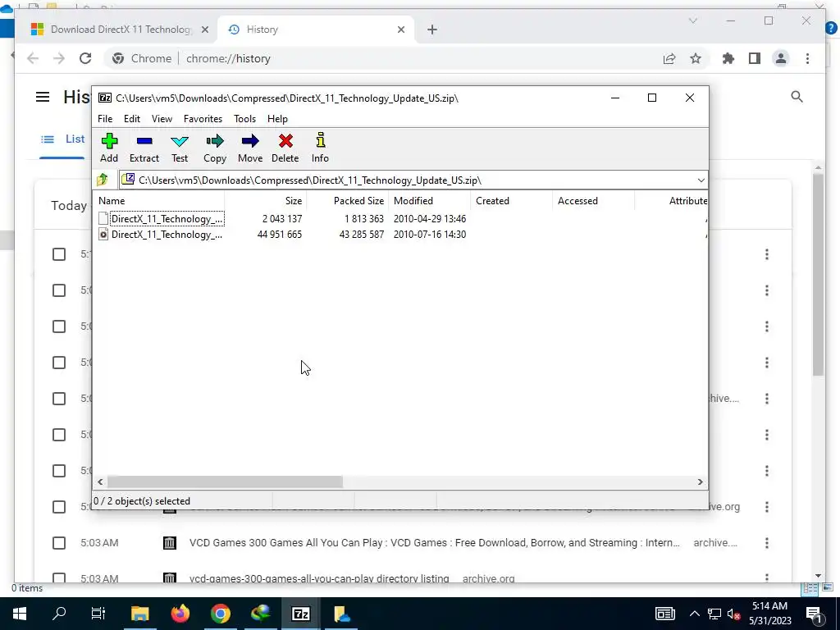Open Windows taskbar search
Screen dimensions: 840x630
(x=59, y=614)
